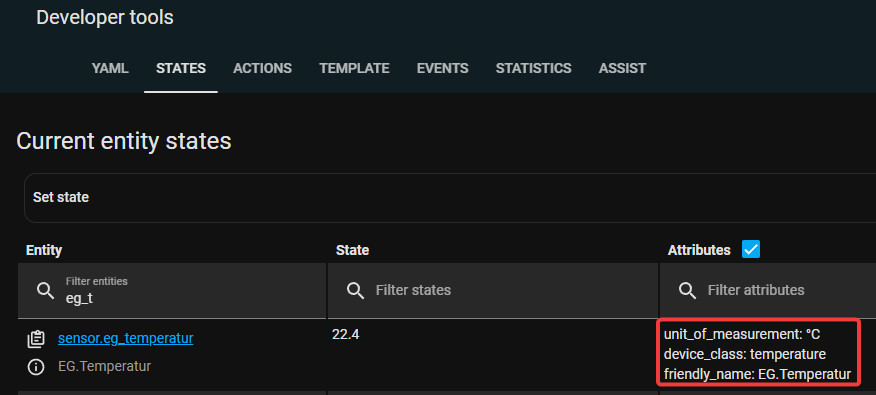Uncheck the Attributes checkbox
The image size is (876, 395).
751,250
